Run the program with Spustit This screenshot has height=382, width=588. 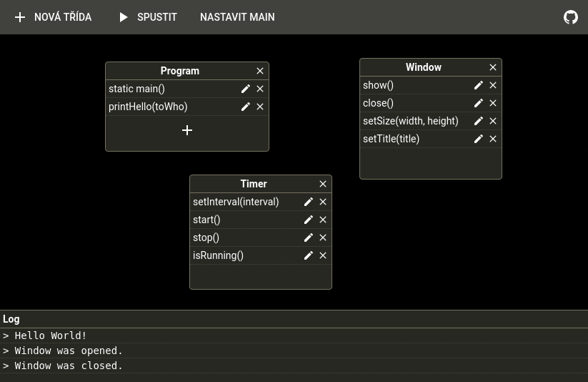point(148,17)
